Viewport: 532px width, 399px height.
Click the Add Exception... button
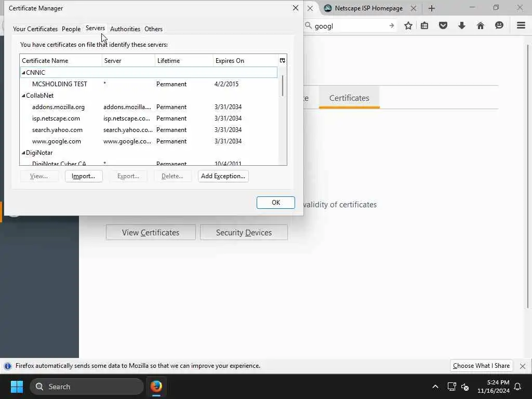click(x=223, y=176)
